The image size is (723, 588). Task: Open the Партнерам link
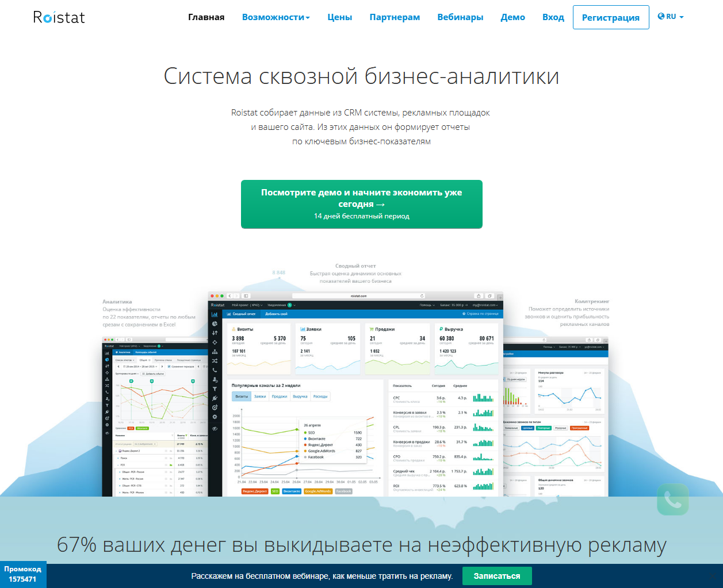pos(395,17)
